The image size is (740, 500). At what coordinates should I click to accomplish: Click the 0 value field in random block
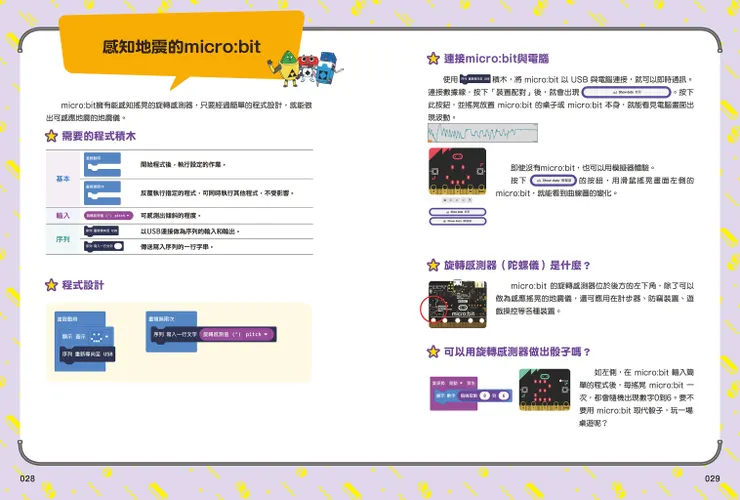click(485, 396)
